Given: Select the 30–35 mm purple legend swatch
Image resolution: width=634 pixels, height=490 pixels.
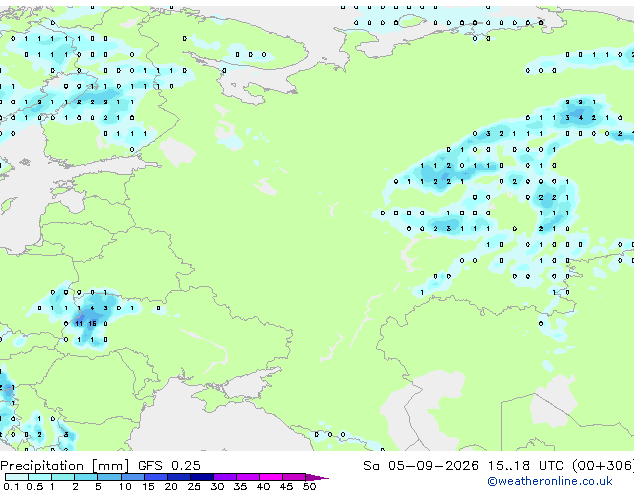Looking at the screenshot, I should click(x=224, y=477).
